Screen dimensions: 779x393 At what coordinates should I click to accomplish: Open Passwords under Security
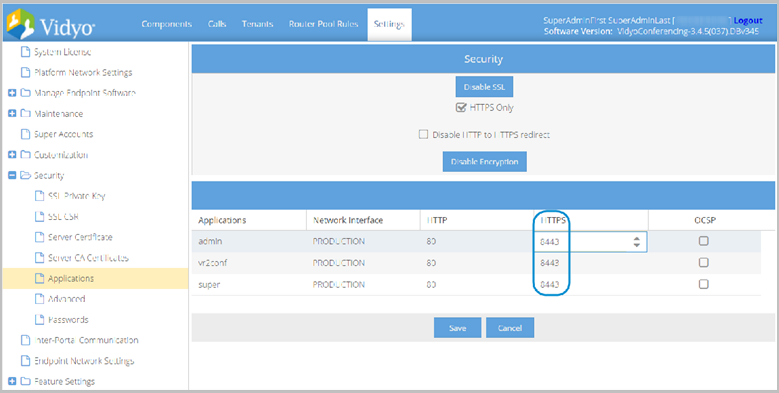(x=68, y=319)
